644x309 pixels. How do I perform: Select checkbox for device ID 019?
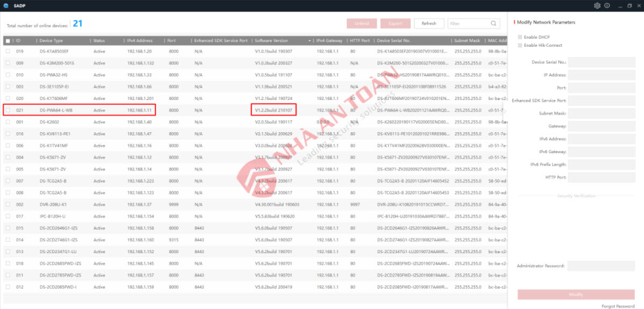coord(8,52)
